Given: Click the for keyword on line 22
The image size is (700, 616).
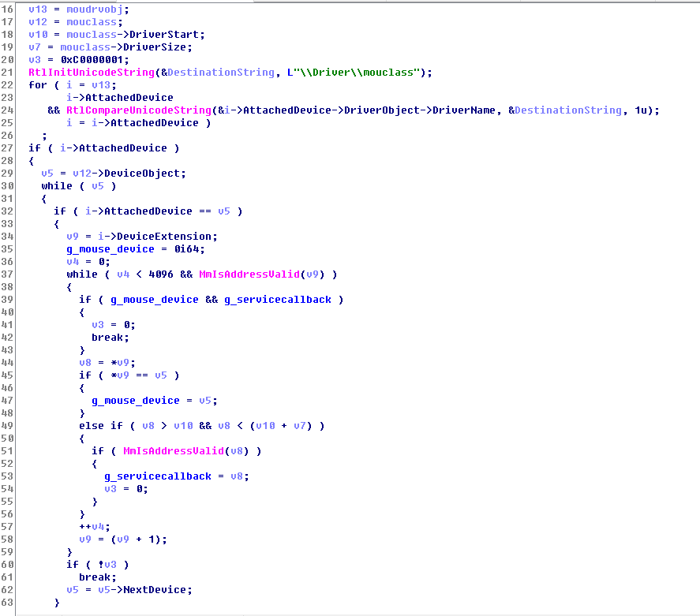Looking at the screenshot, I should pos(38,85).
